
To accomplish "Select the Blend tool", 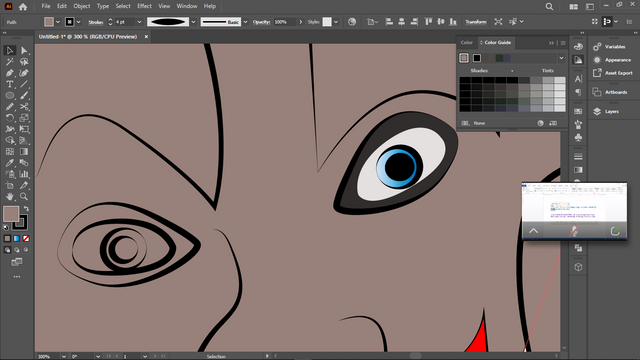I will [24, 163].
